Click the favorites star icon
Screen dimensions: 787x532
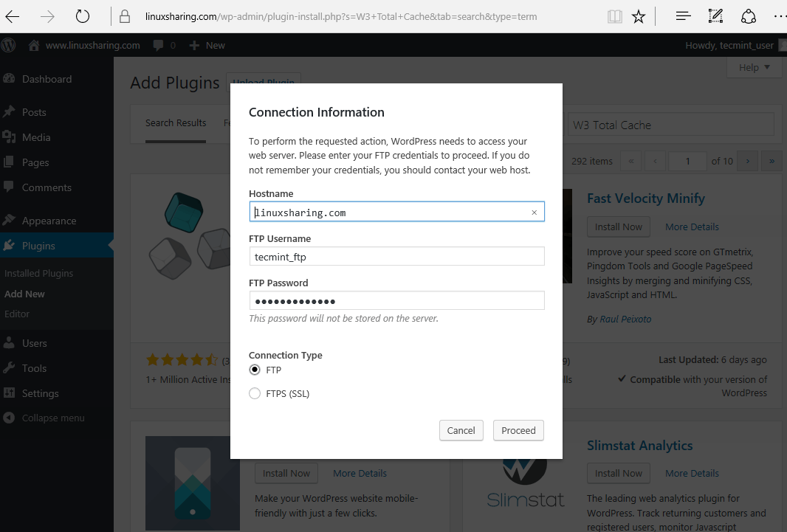point(639,16)
